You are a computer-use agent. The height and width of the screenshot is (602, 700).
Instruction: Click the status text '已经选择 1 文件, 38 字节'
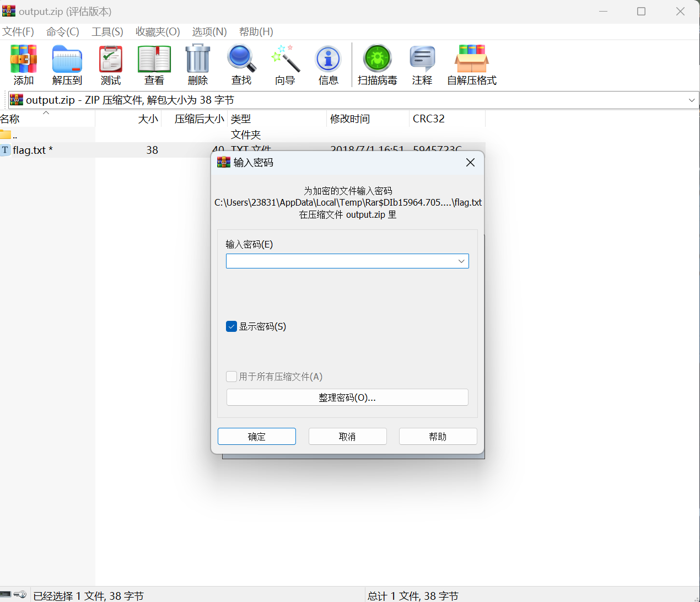click(x=88, y=596)
